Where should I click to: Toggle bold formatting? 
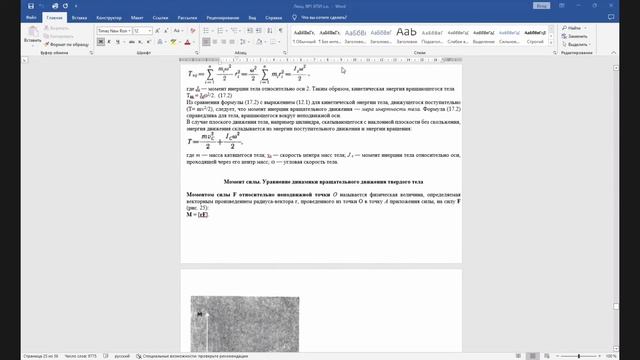pyautogui.click(x=101, y=42)
